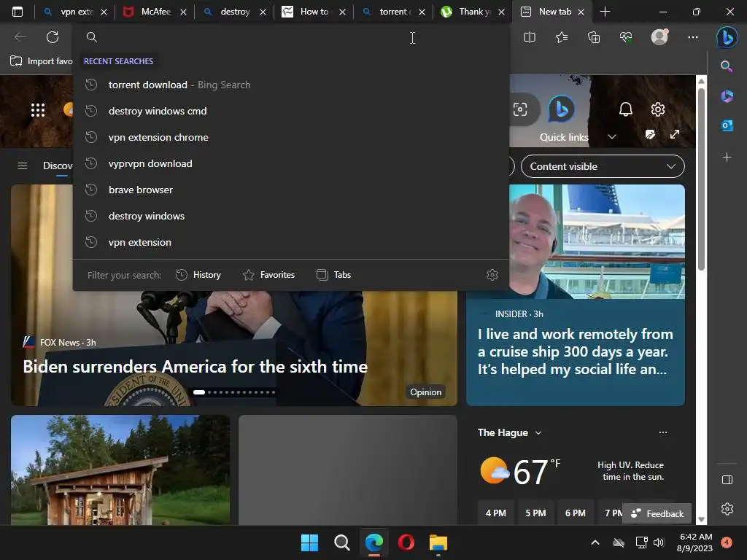Show hidden system tray icons chevron
Viewport: 747px width, 560px height.
(595, 542)
